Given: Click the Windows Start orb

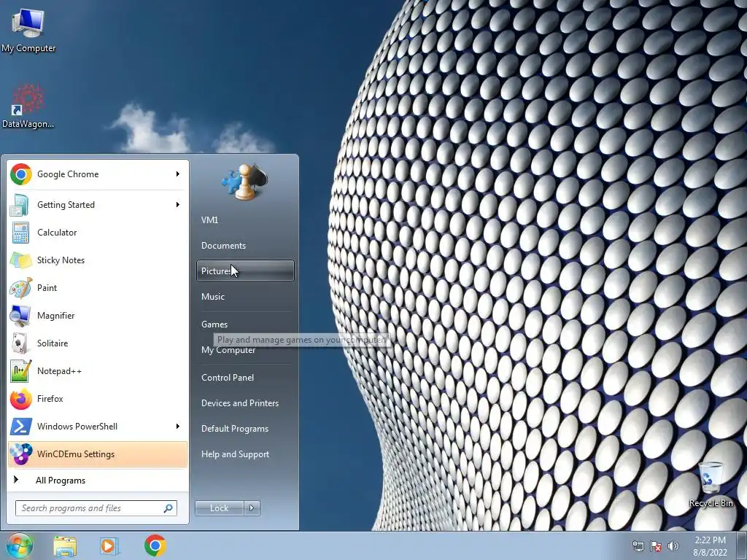Looking at the screenshot, I should [20, 545].
